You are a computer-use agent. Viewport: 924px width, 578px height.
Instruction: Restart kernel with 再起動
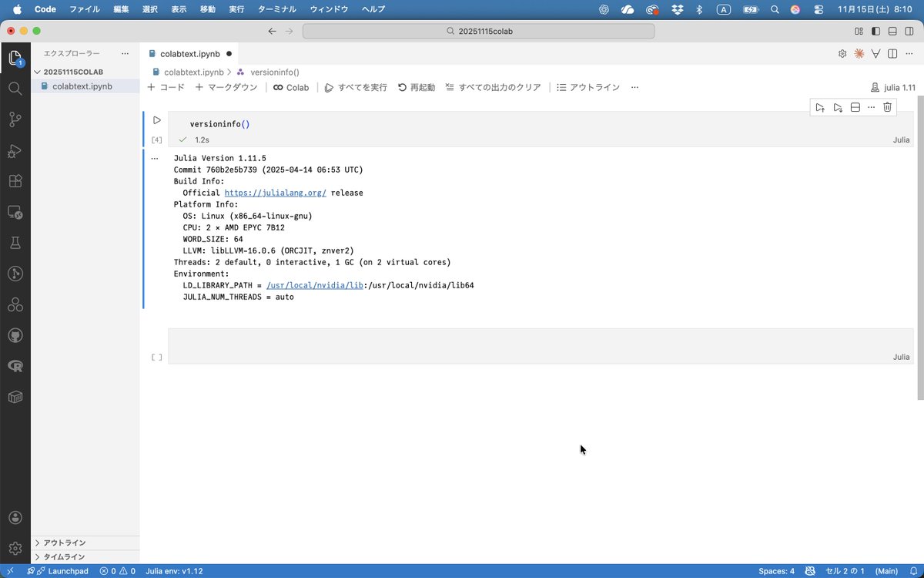(417, 87)
